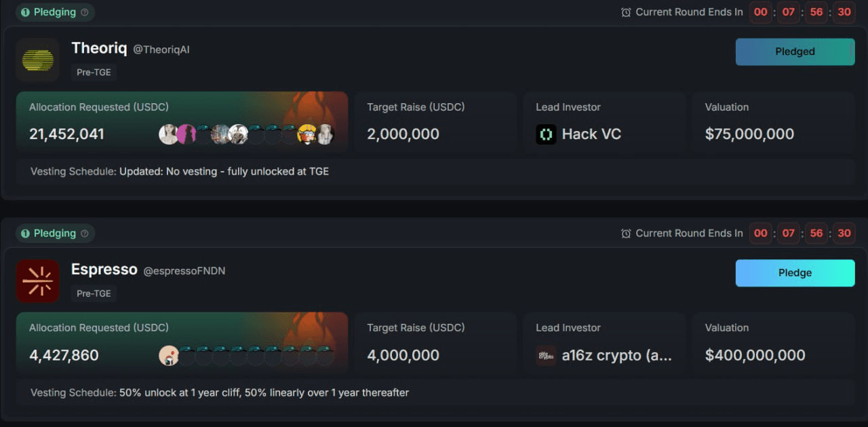868x427 pixels.
Task: Click the Espresso red starburst logo
Action: [x=38, y=281]
